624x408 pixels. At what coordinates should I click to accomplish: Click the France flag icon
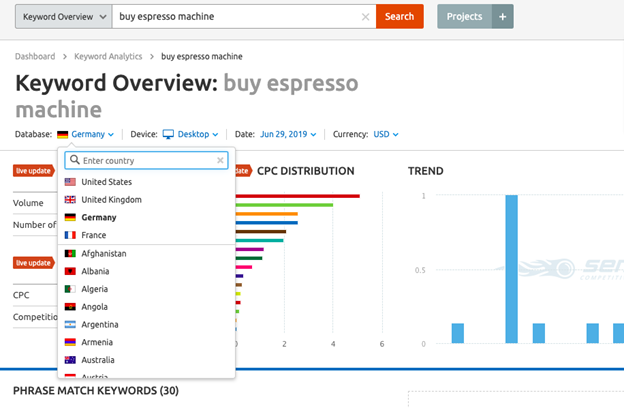[70, 235]
